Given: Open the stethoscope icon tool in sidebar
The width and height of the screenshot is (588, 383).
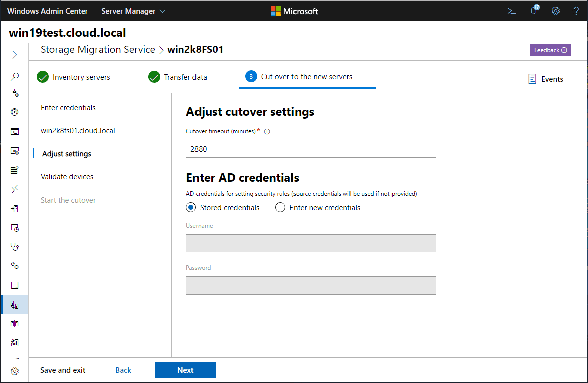Looking at the screenshot, I should click(15, 247).
